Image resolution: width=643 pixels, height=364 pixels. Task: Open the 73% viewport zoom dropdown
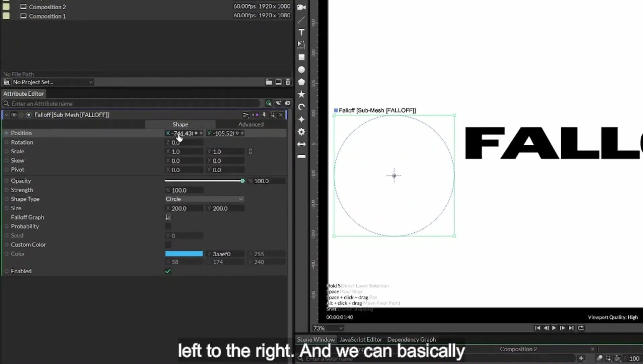point(328,328)
